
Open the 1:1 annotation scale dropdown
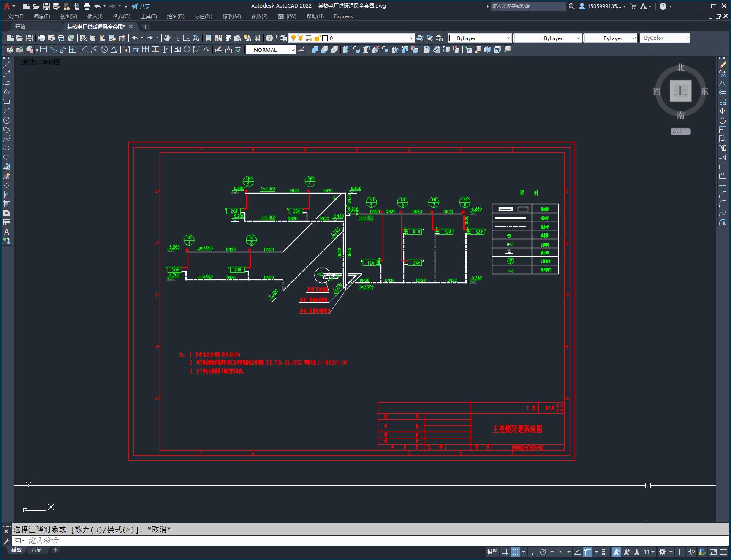[x=649, y=552]
